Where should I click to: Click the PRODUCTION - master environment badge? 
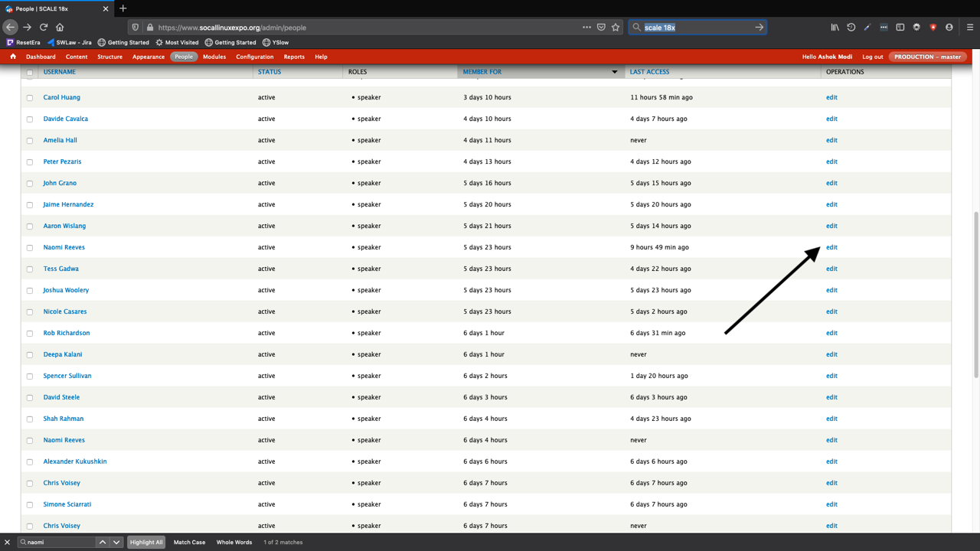(928, 57)
